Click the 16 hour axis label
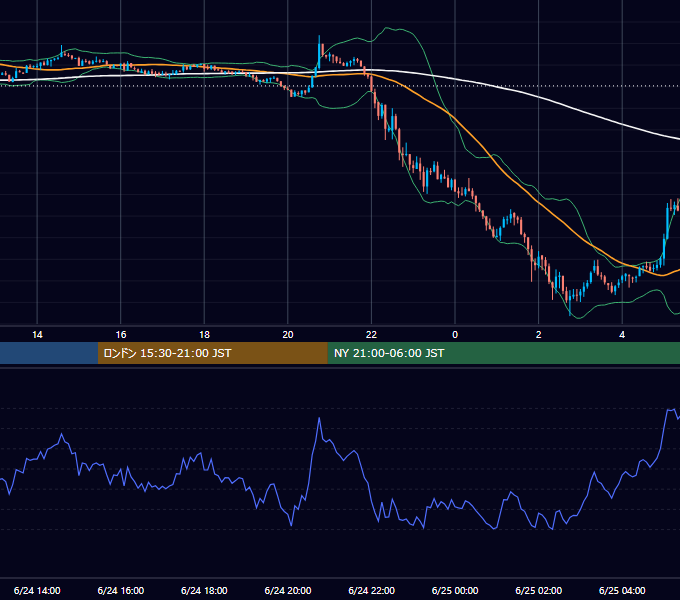Image resolution: width=680 pixels, height=600 pixels. tap(121, 335)
